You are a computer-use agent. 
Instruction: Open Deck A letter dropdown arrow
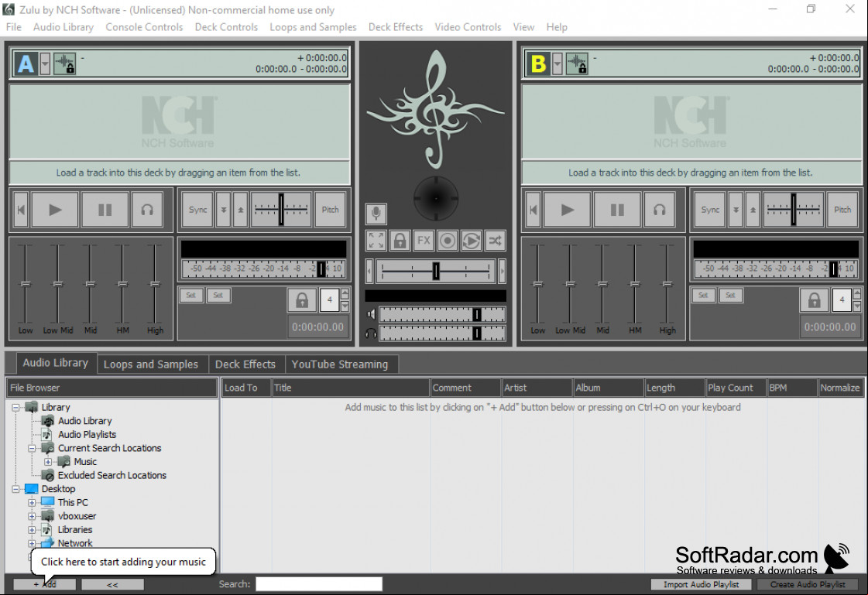[x=45, y=63]
